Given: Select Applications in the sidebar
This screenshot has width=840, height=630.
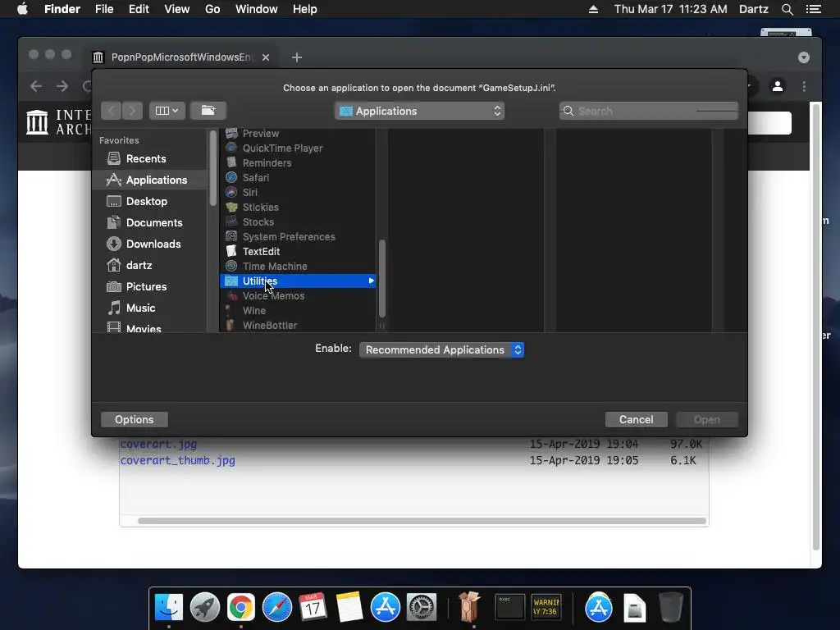Looking at the screenshot, I should [149, 180].
